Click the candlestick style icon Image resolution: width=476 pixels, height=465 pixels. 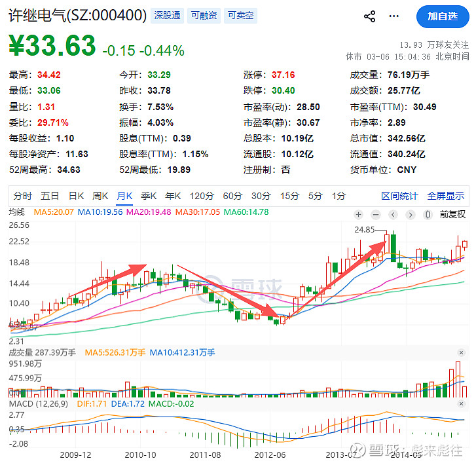click(x=428, y=215)
